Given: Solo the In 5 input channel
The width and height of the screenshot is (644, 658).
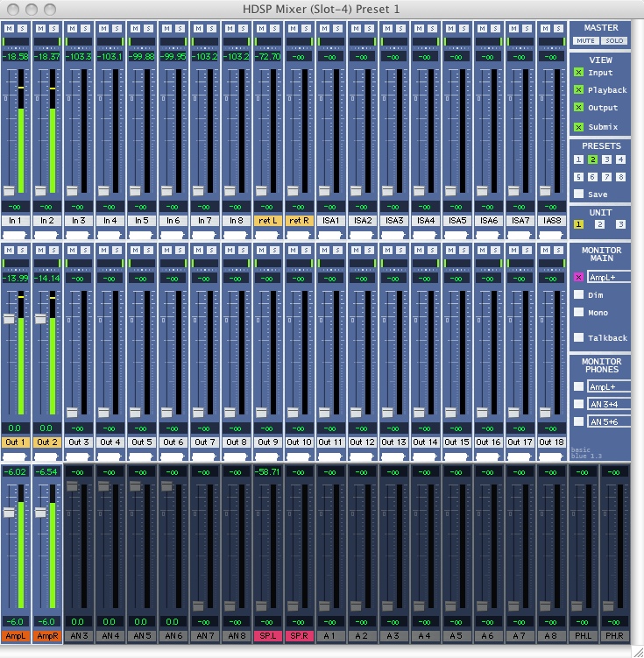Looking at the screenshot, I should click(x=149, y=28).
